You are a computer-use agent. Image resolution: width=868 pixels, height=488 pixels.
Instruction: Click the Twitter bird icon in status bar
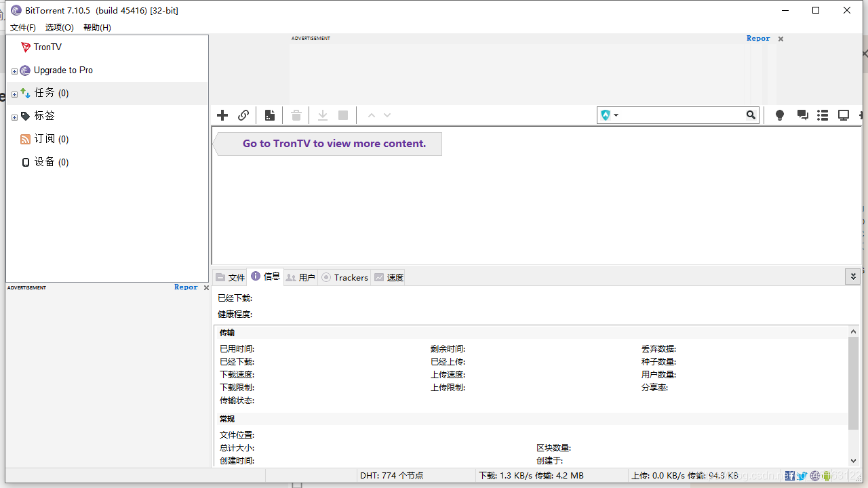coord(802,476)
